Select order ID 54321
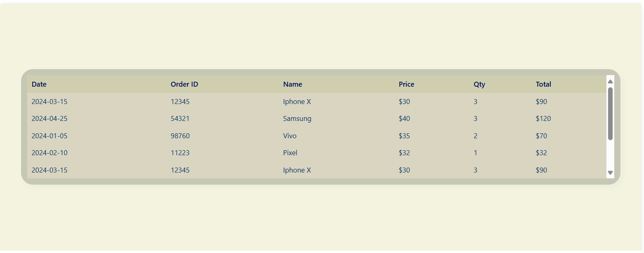644x253 pixels. (x=180, y=119)
